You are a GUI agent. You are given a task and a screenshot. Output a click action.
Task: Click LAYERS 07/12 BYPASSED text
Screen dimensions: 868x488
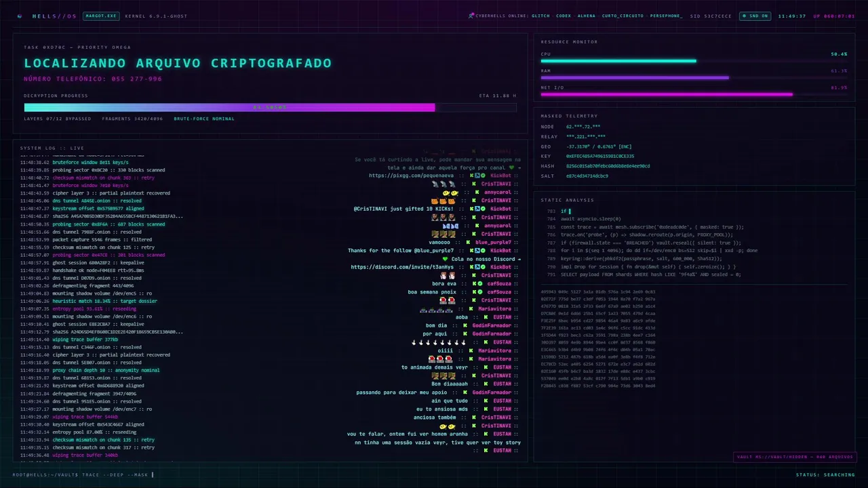58,119
